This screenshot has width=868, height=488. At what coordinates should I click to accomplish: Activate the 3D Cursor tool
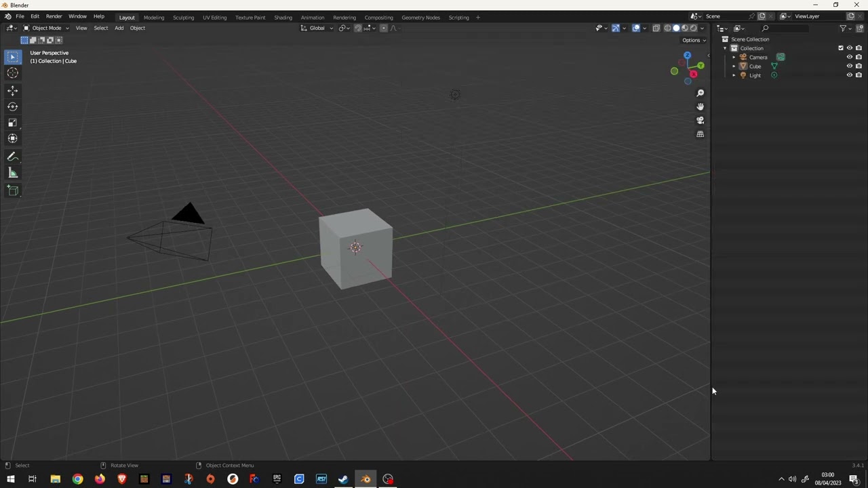point(12,73)
